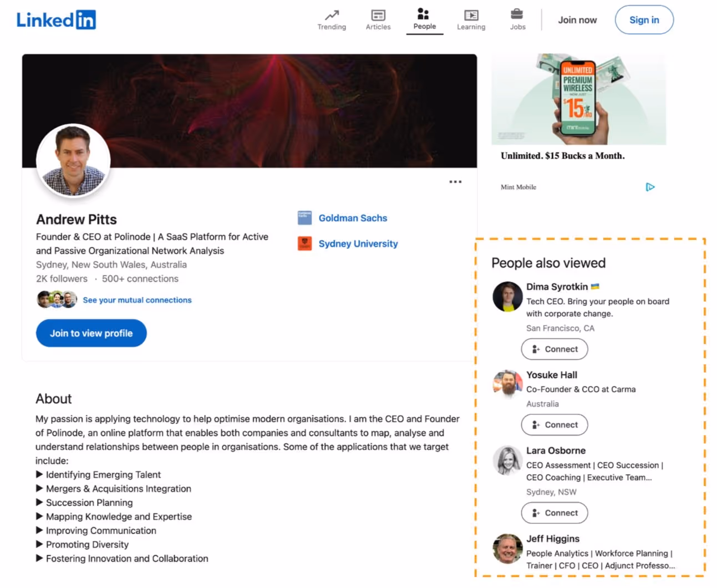Click the mutual connections avatar group
Image resolution: width=717 pixels, height=588 pixels.
(57, 300)
